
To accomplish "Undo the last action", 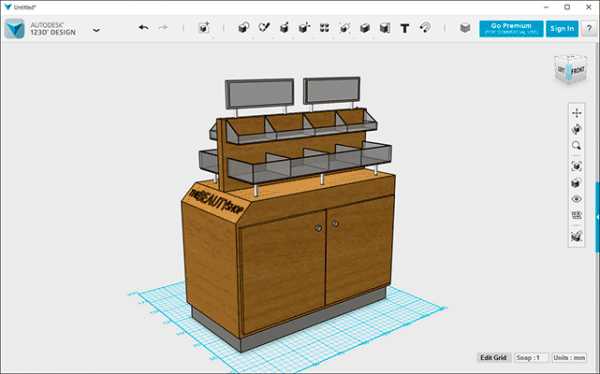I will [x=143, y=28].
